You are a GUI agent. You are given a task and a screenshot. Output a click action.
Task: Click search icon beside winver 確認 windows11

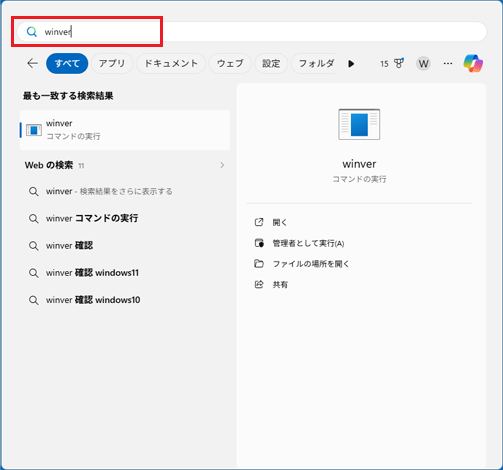click(x=33, y=273)
